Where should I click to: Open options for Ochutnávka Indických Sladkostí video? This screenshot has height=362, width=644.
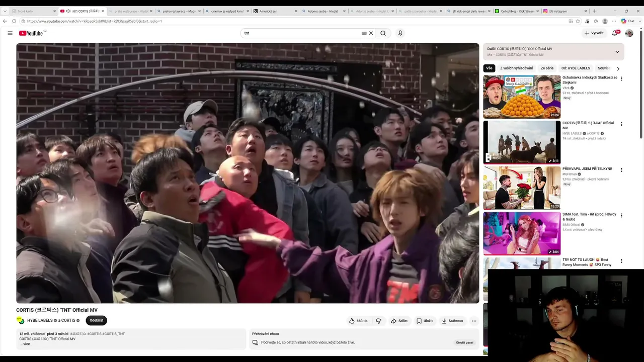coord(621,79)
